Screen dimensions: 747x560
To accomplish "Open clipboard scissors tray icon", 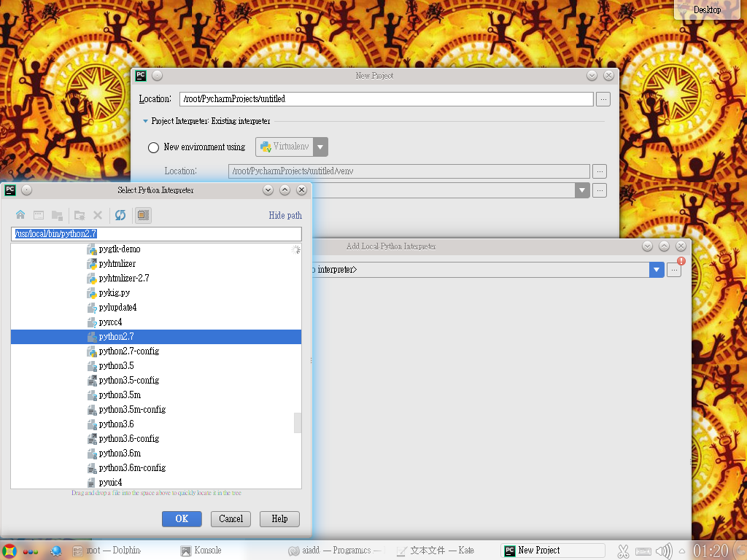I will (x=623, y=551).
